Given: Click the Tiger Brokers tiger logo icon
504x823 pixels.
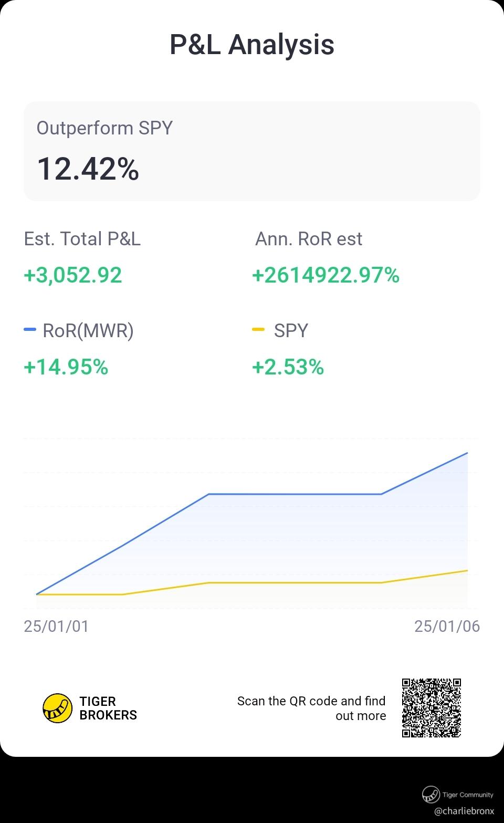Looking at the screenshot, I should coord(57,708).
